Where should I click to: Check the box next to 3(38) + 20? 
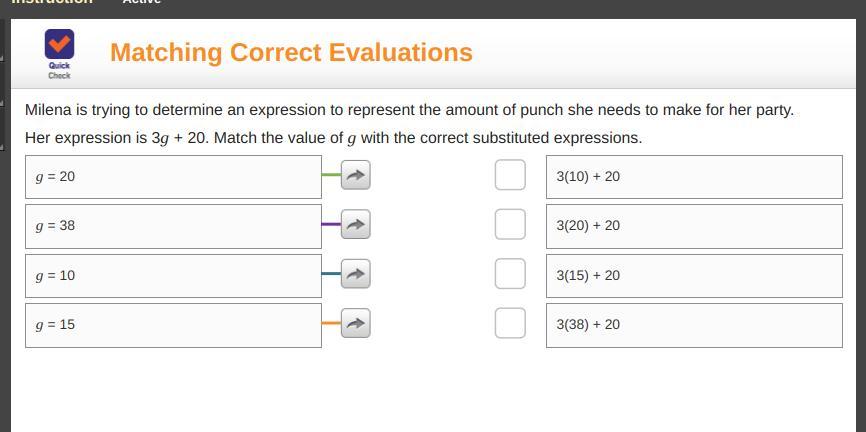pyautogui.click(x=510, y=323)
